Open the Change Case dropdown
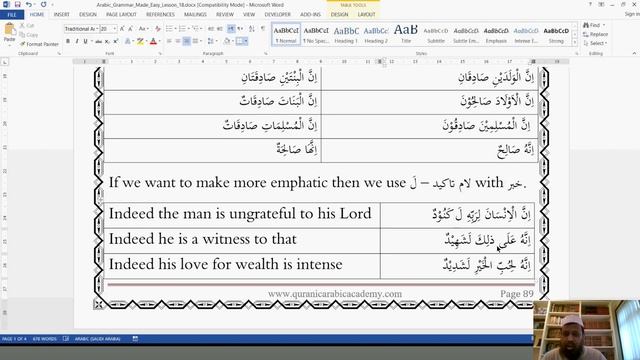The width and height of the screenshot is (640, 360). 143,29
